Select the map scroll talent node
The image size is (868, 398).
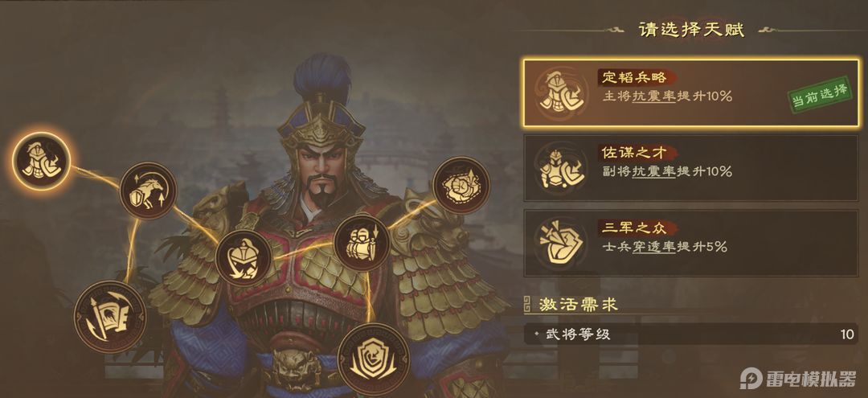coord(461,185)
